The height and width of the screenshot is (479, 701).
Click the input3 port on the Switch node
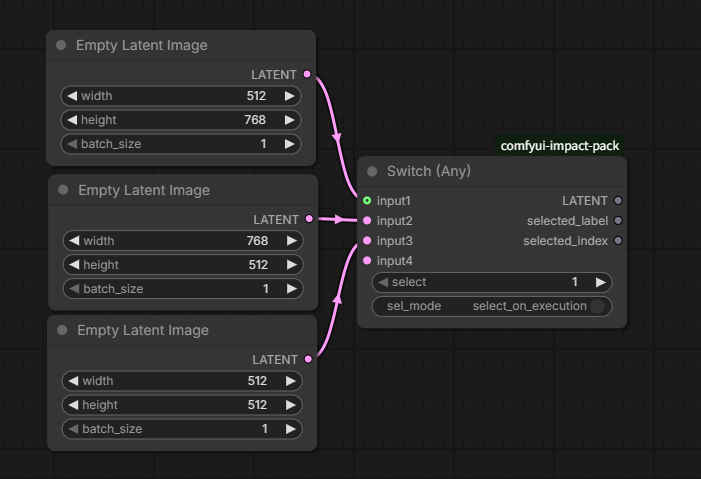pos(367,241)
